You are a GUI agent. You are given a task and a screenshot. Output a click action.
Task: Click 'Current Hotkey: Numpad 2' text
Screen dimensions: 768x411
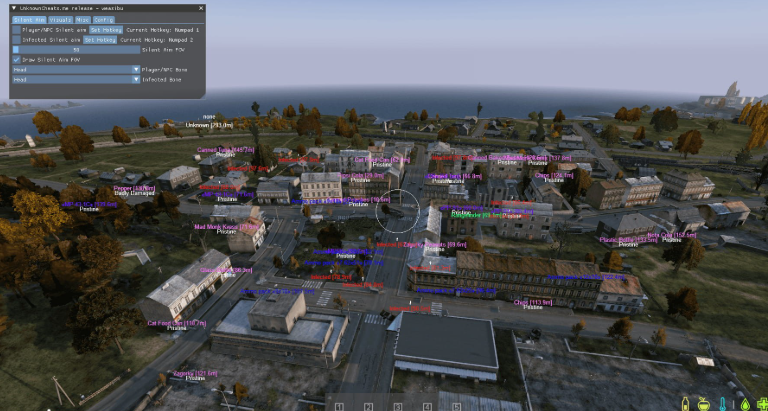tap(157, 40)
